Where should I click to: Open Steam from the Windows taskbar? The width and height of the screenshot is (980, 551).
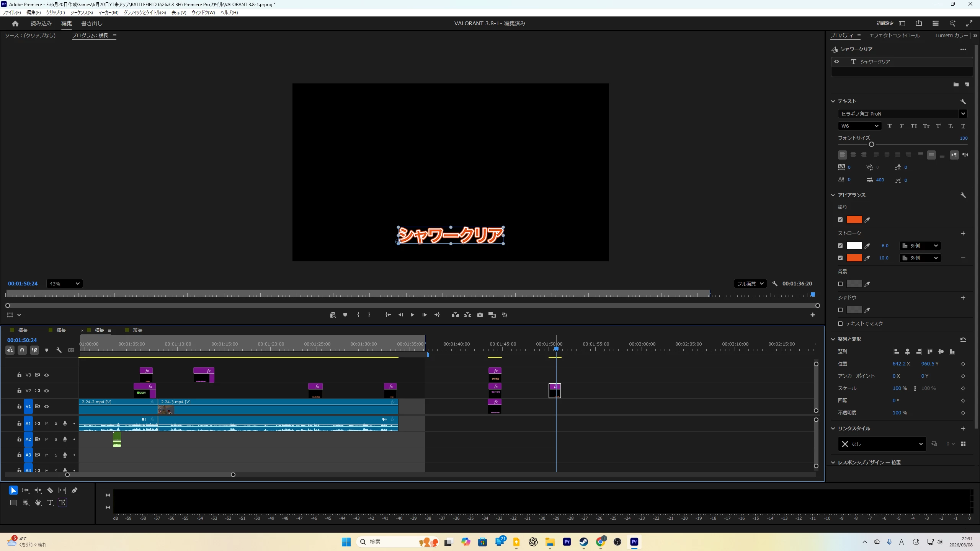point(583,542)
